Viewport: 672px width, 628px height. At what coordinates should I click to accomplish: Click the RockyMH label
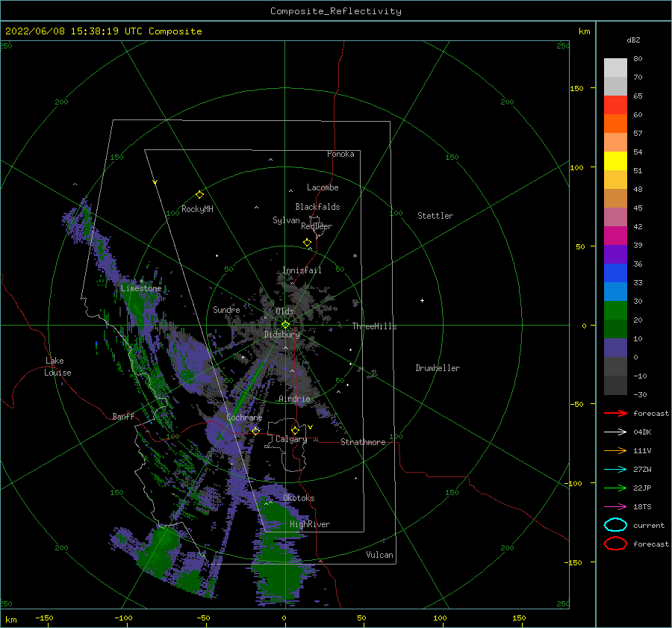click(x=197, y=209)
